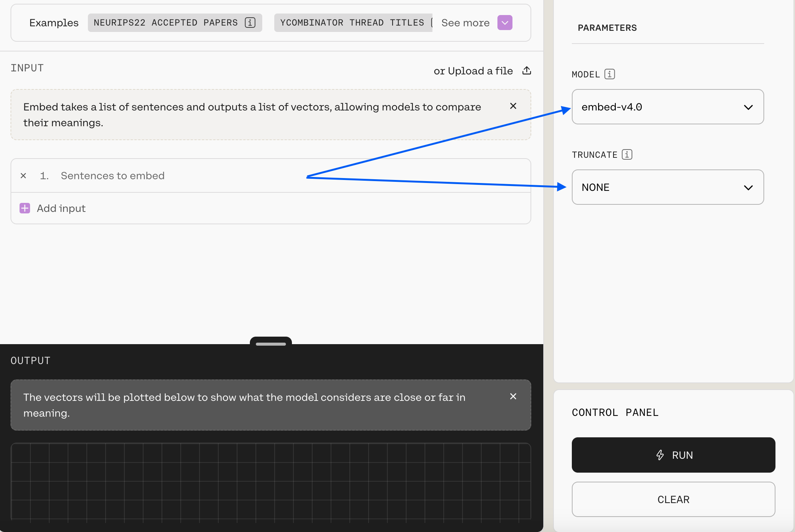
Task: Click the upload file icon
Action: pyautogui.click(x=527, y=71)
